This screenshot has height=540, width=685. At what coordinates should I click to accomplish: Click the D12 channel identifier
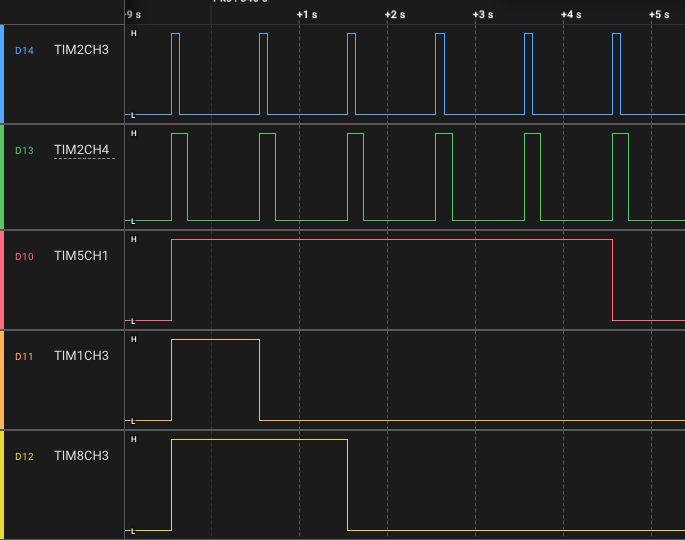click(24, 457)
